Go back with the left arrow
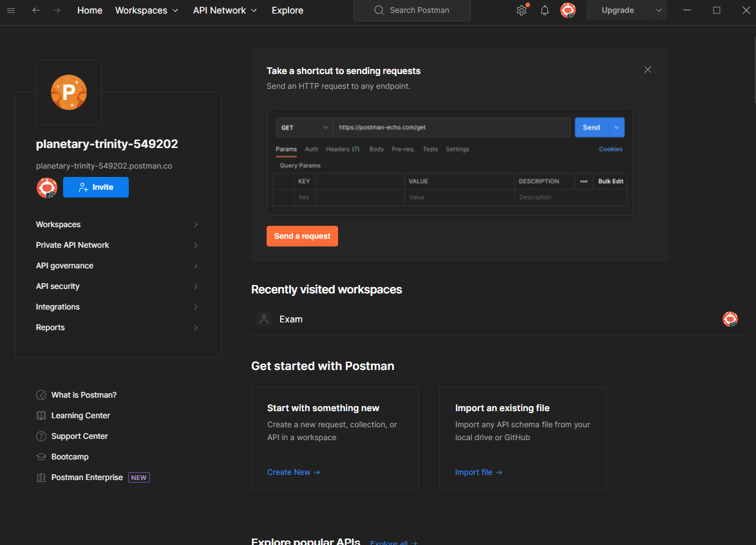 point(35,10)
